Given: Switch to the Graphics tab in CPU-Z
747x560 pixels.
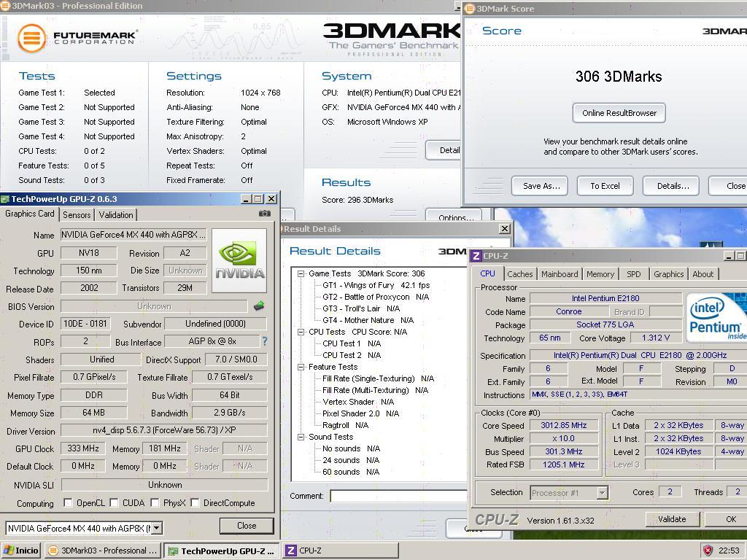Looking at the screenshot, I should pyautogui.click(x=668, y=274).
